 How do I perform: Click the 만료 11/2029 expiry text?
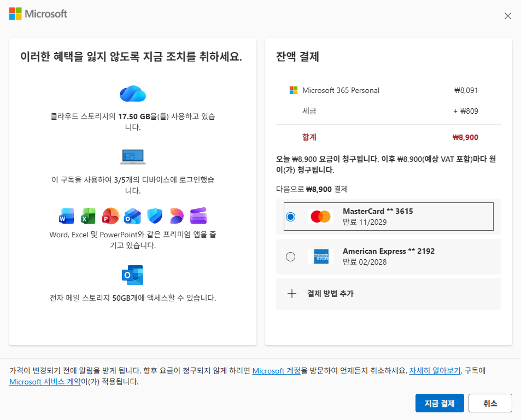365,222
